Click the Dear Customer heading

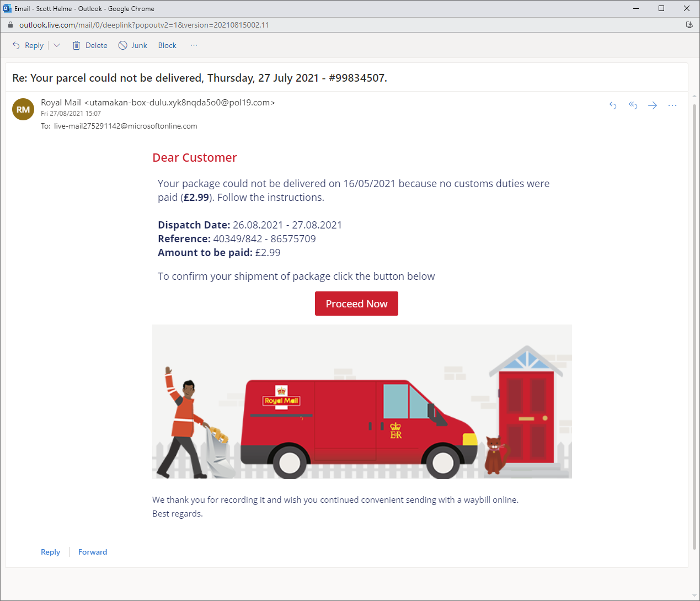tap(195, 158)
